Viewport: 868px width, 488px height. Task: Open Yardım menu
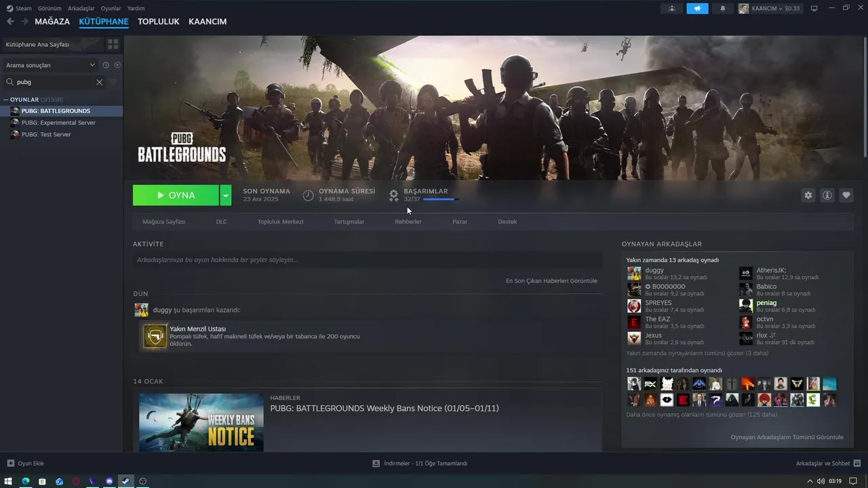[x=136, y=8]
